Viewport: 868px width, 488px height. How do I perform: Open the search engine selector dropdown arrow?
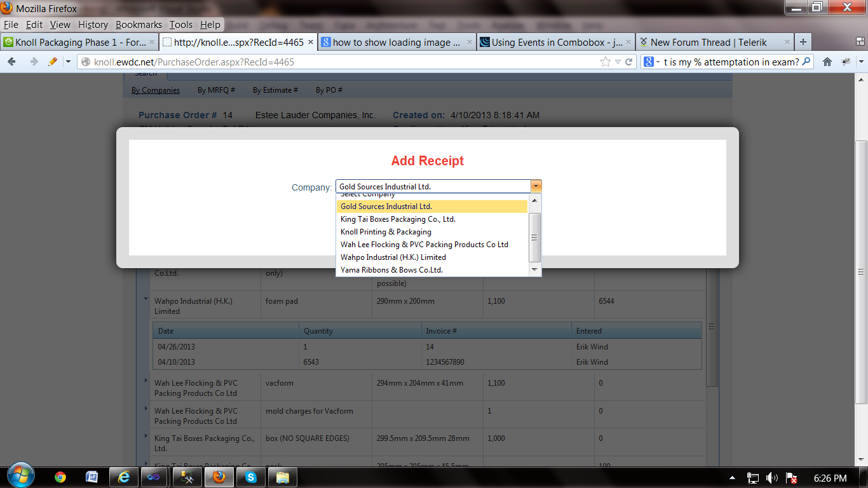[658, 62]
